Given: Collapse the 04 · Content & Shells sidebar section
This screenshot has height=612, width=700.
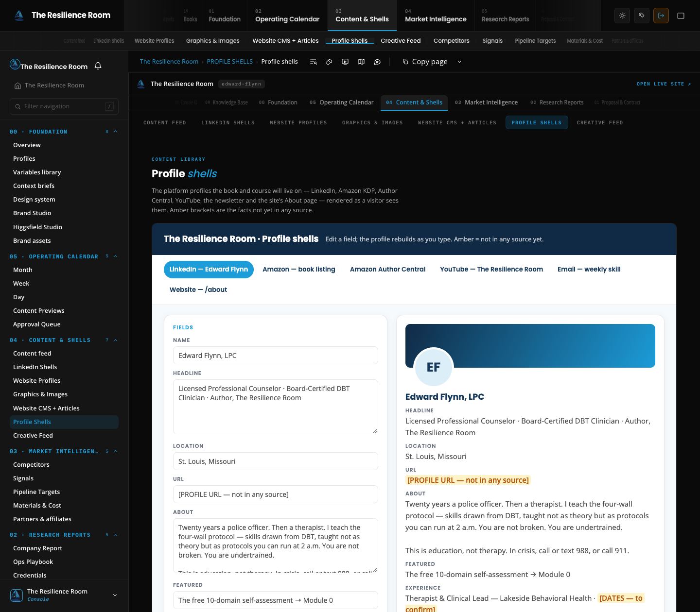Looking at the screenshot, I should 116,340.
